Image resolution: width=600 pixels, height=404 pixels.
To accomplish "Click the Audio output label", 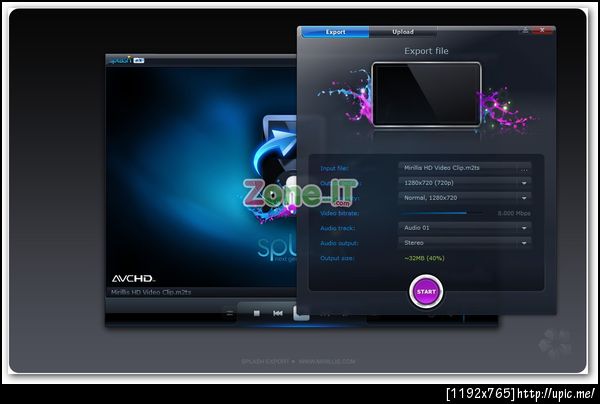I will [x=339, y=243].
